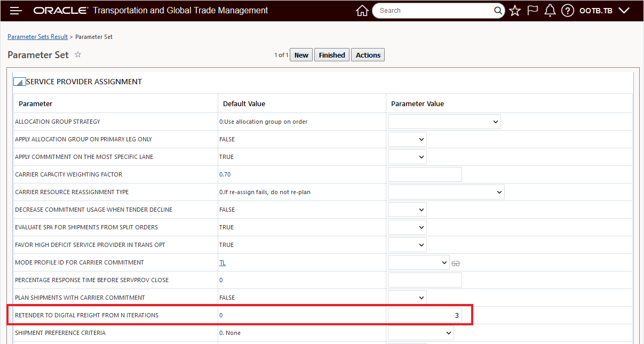Image resolution: width=644 pixels, height=344 pixels.
Task: Click the New button
Action: [301, 55]
